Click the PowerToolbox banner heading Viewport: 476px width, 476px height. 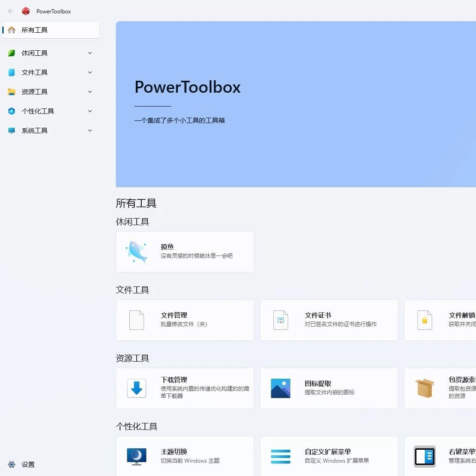(x=187, y=87)
